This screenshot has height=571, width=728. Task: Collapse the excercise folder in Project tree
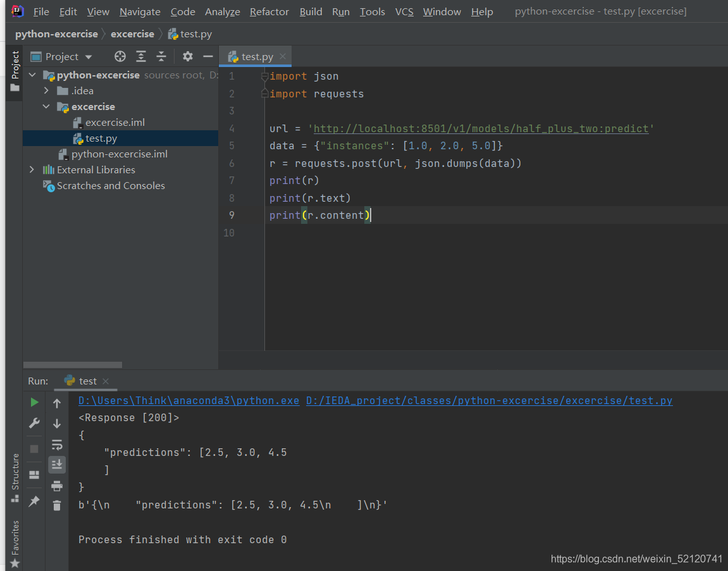coord(45,106)
